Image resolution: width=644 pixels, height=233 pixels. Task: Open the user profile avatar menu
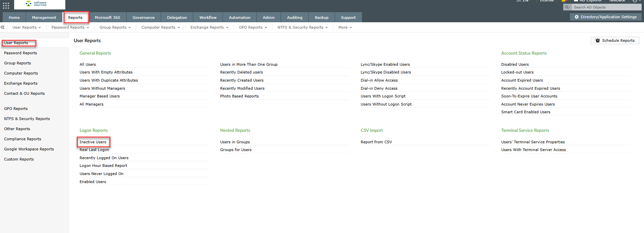click(635, 1)
